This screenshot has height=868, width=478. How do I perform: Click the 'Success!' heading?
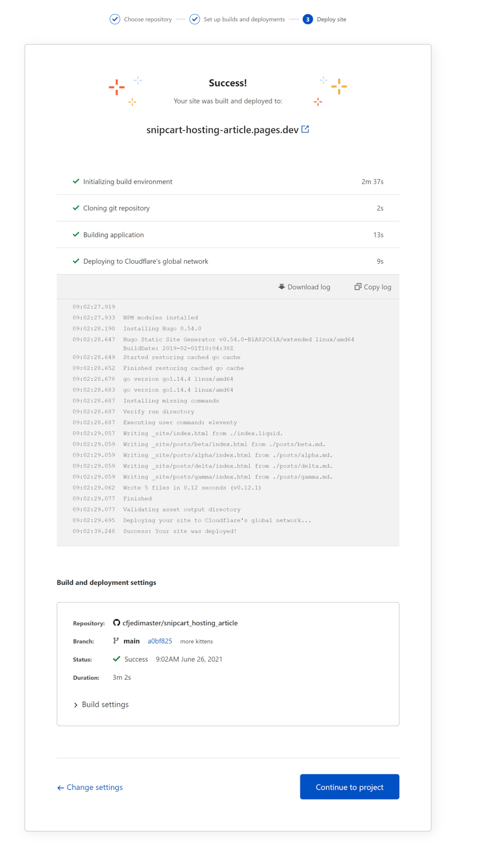[228, 83]
